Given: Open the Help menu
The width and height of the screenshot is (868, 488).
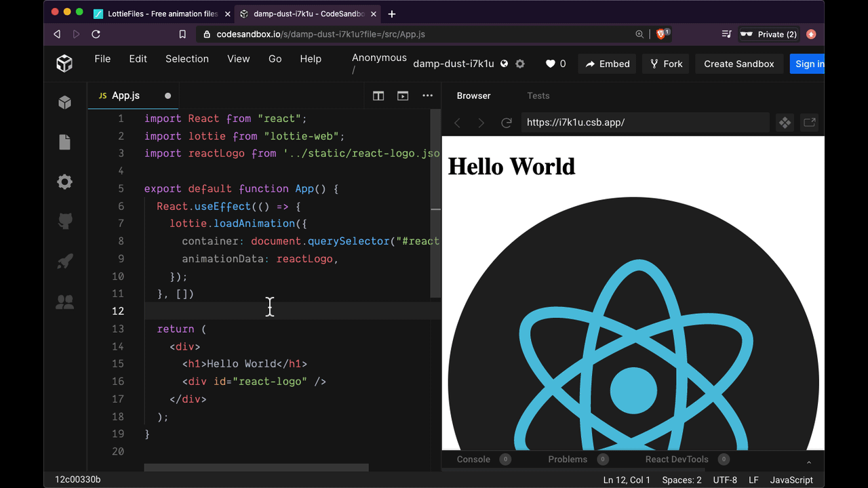Looking at the screenshot, I should 311,59.
